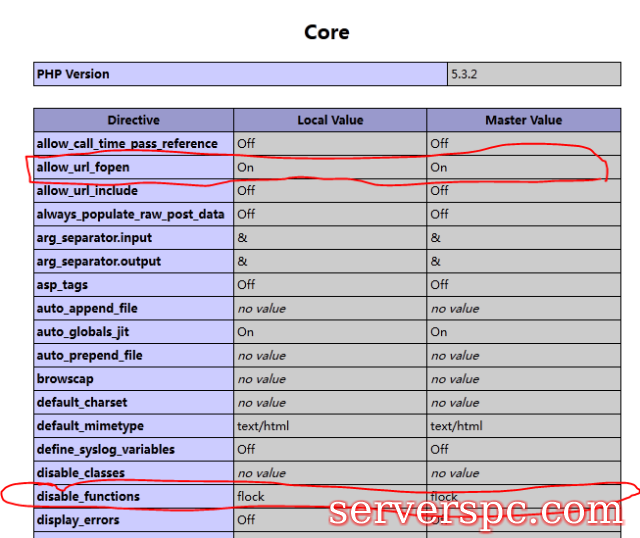Click arg_separator.input local value '&'
The height and width of the screenshot is (538, 640).
pyautogui.click(x=242, y=238)
